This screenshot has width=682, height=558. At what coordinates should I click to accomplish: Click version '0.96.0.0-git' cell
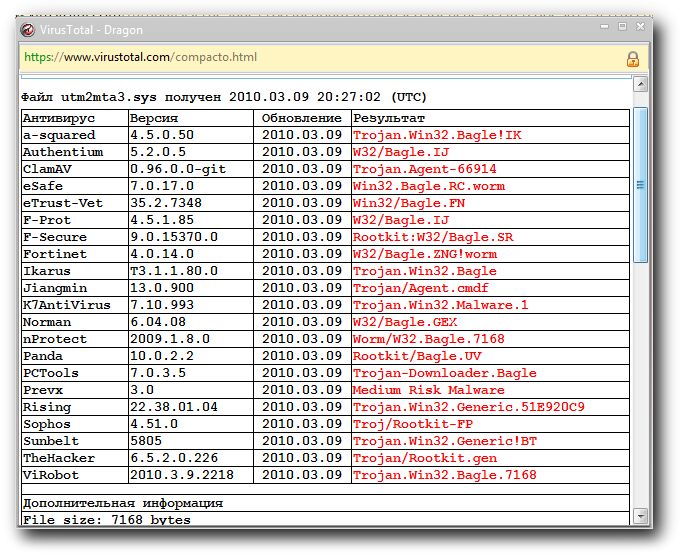[191, 169]
